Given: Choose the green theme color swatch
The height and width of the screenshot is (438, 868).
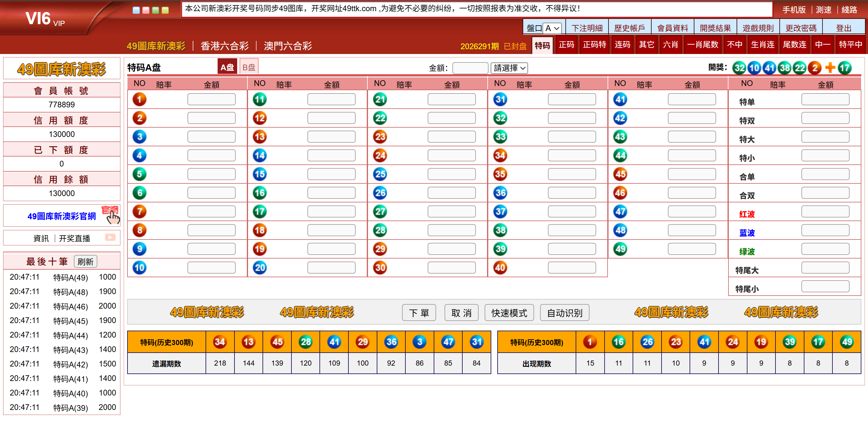Looking at the screenshot, I should [155, 11].
